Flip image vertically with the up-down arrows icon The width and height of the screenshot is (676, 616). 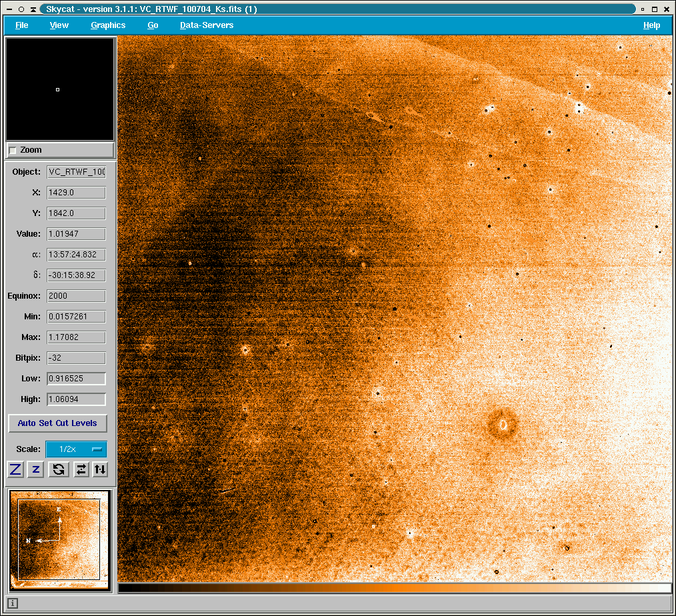(x=99, y=469)
